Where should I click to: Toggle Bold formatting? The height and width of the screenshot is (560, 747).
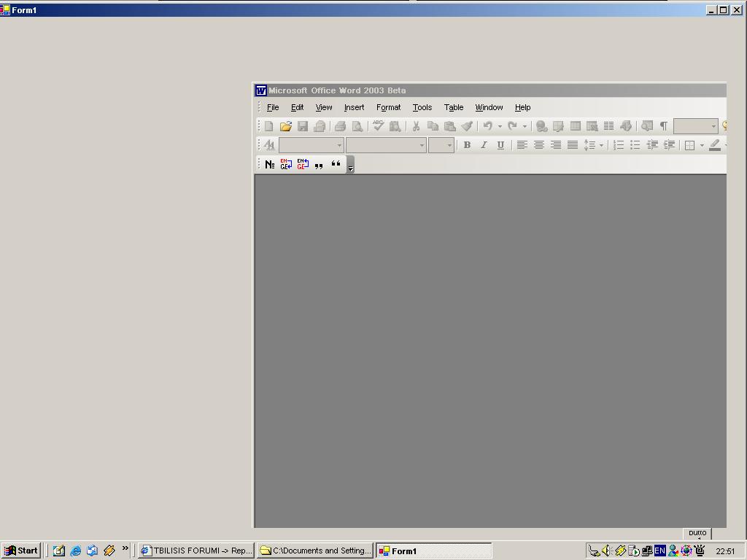click(467, 145)
